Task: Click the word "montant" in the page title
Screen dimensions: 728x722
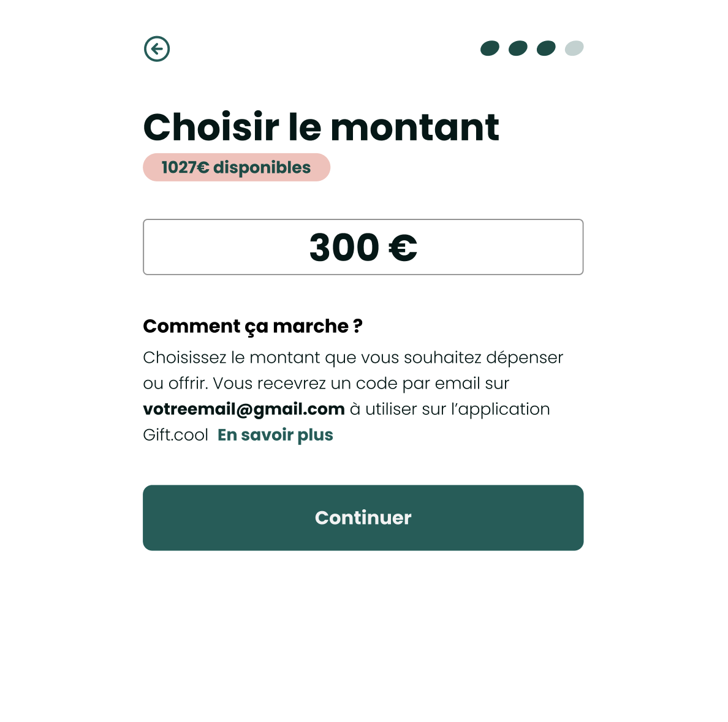Action: click(x=415, y=127)
